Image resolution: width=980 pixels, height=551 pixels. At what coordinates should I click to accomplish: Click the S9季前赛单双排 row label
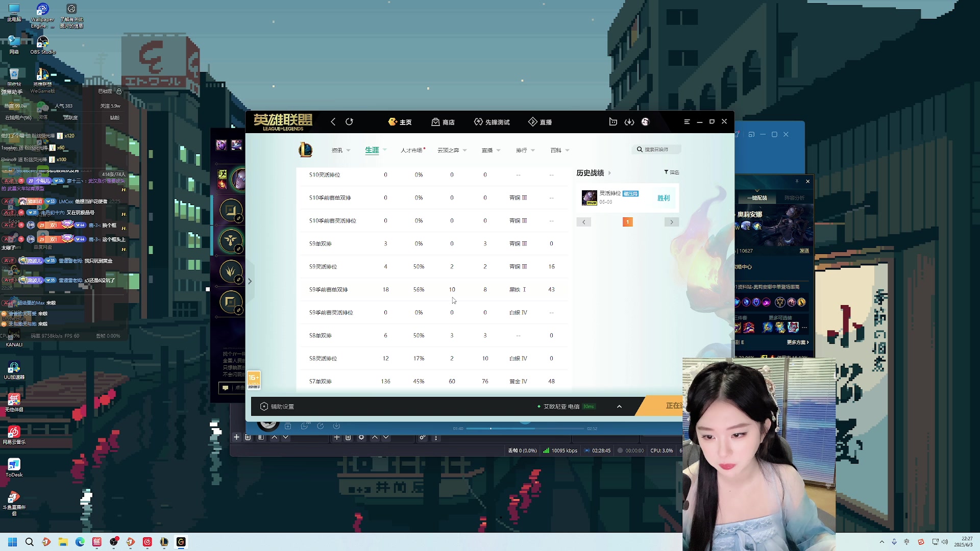coord(329,290)
